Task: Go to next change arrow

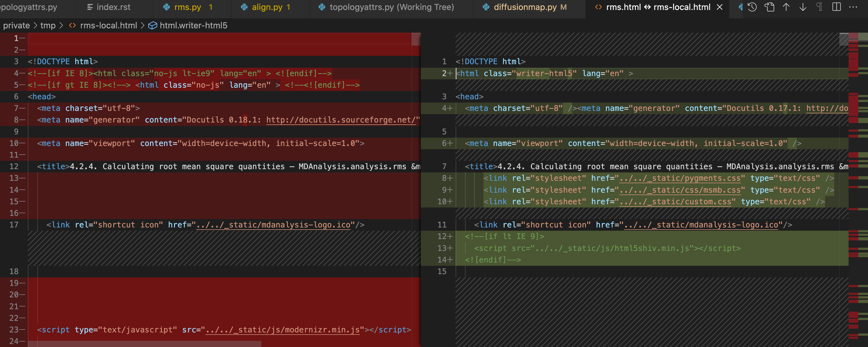Action: [x=803, y=7]
